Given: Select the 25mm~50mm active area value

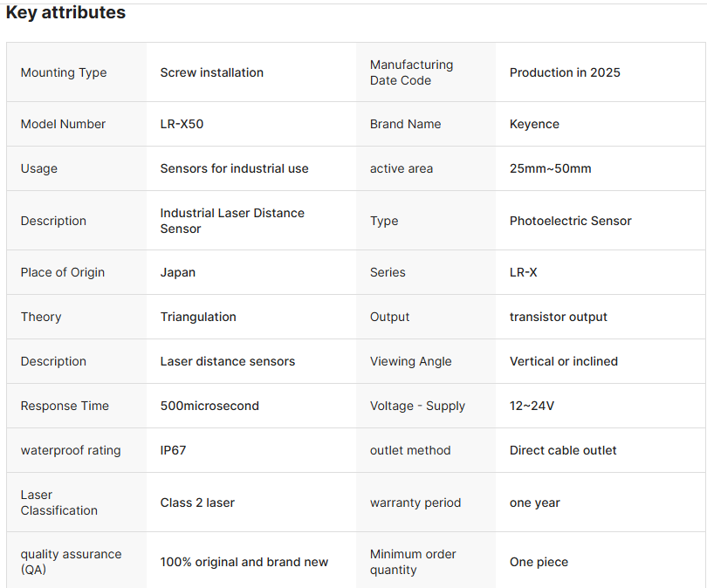Looking at the screenshot, I should (550, 168).
